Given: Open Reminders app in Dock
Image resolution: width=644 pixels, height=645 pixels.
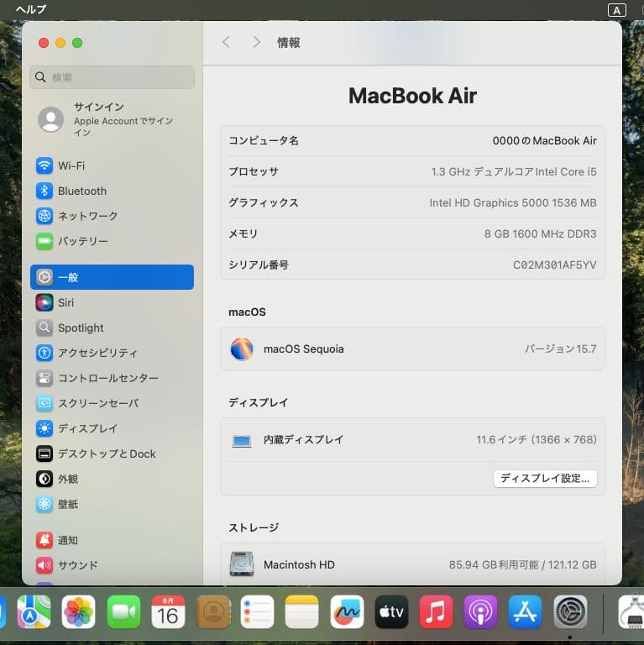Looking at the screenshot, I should (258, 611).
